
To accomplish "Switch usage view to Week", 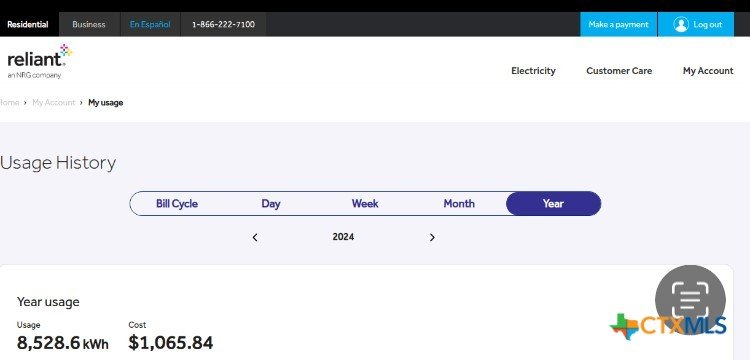I will coord(365,204).
